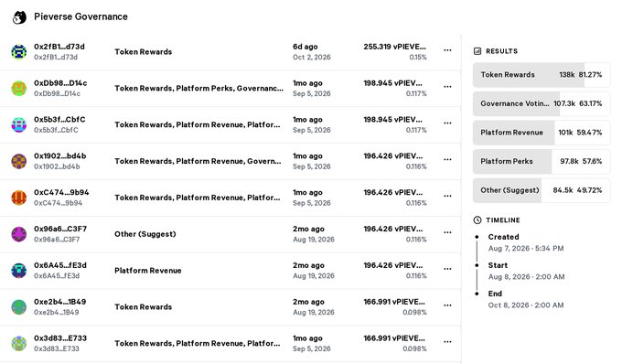The image size is (622, 364).
Task: Open the Pieverse Governance space link
Action: pos(80,16)
